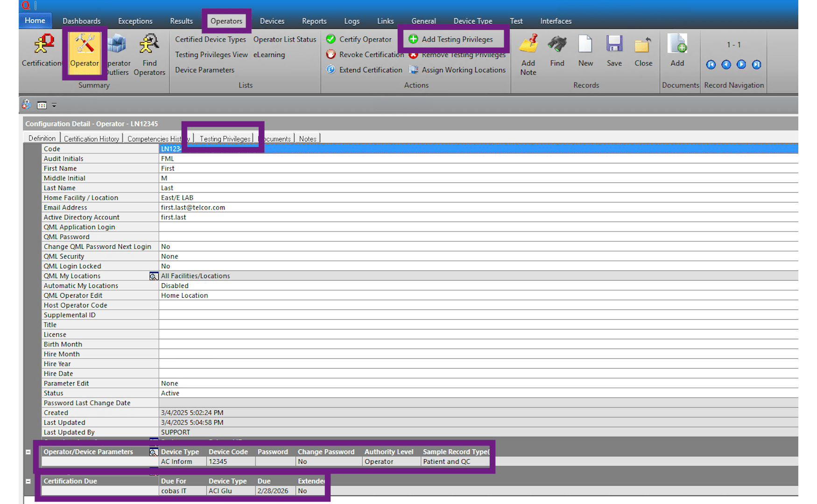Go to the next record
The width and height of the screenshot is (817, 504).
tap(741, 64)
